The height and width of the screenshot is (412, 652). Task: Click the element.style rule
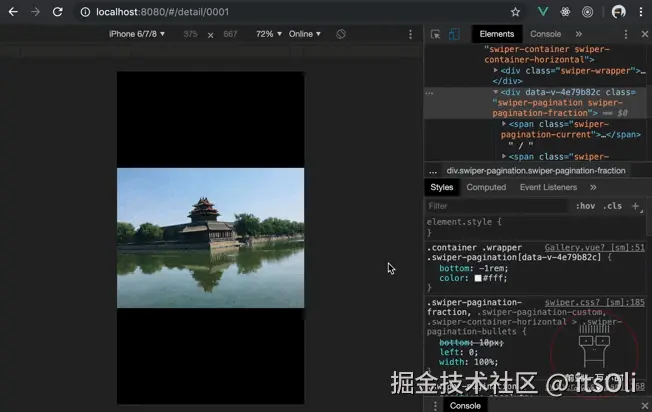coord(464,222)
